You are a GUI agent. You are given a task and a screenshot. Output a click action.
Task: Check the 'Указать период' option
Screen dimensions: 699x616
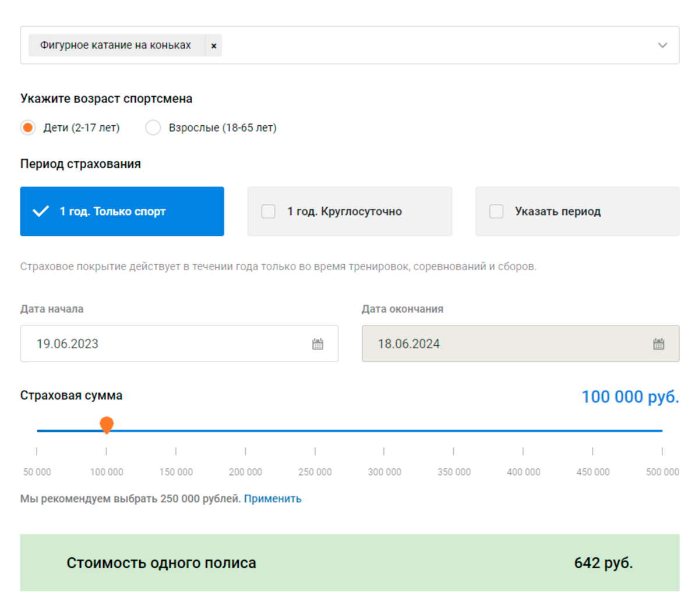click(x=496, y=211)
